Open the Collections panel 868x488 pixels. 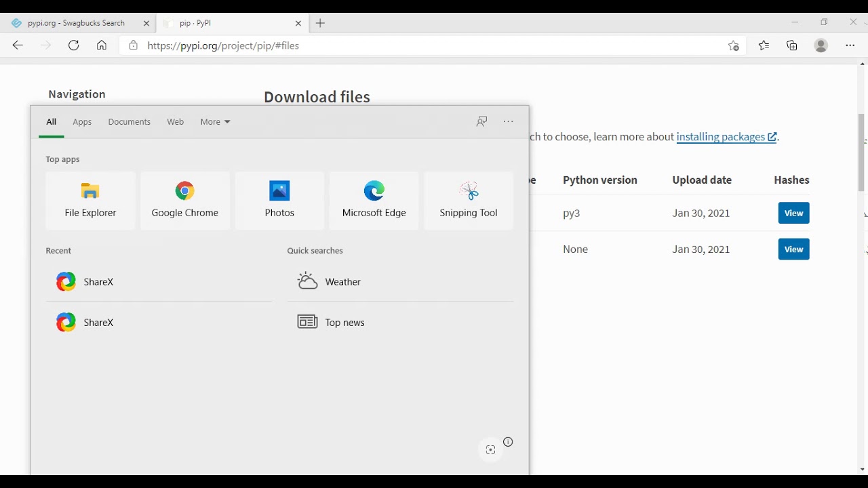tap(792, 45)
